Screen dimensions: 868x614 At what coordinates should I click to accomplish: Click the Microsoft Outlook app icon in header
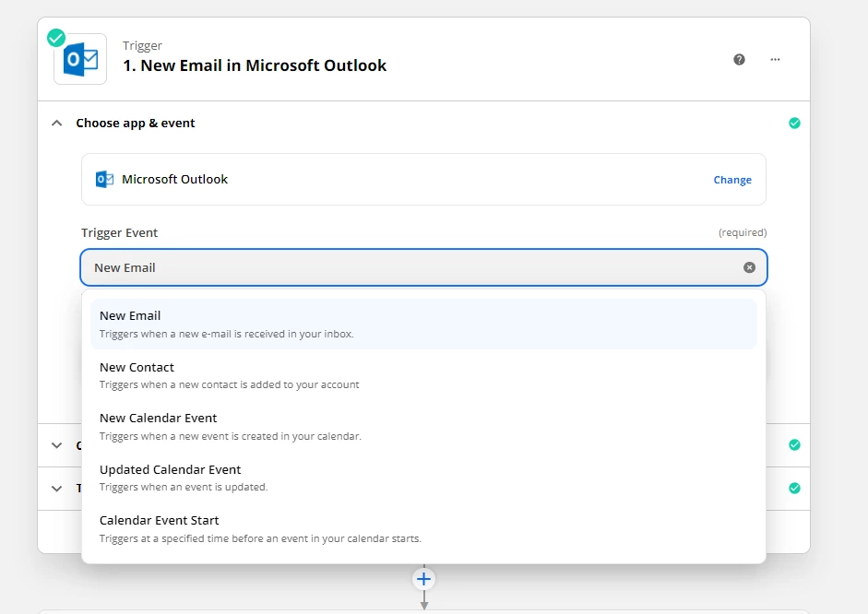[x=80, y=59]
